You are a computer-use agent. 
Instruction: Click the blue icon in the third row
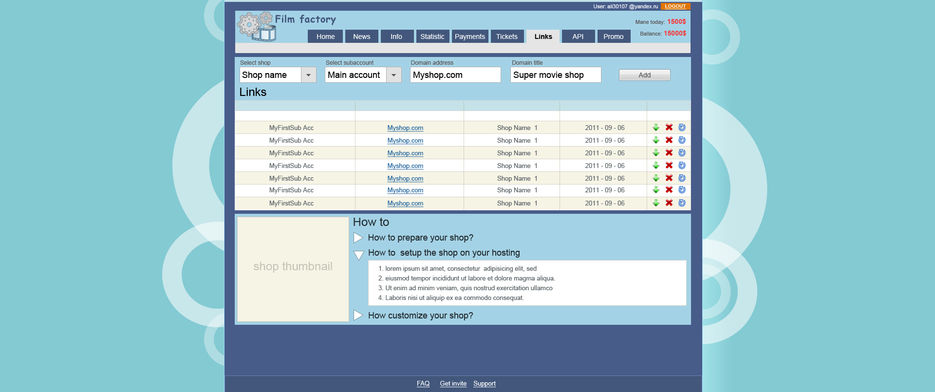pyautogui.click(x=682, y=153)
